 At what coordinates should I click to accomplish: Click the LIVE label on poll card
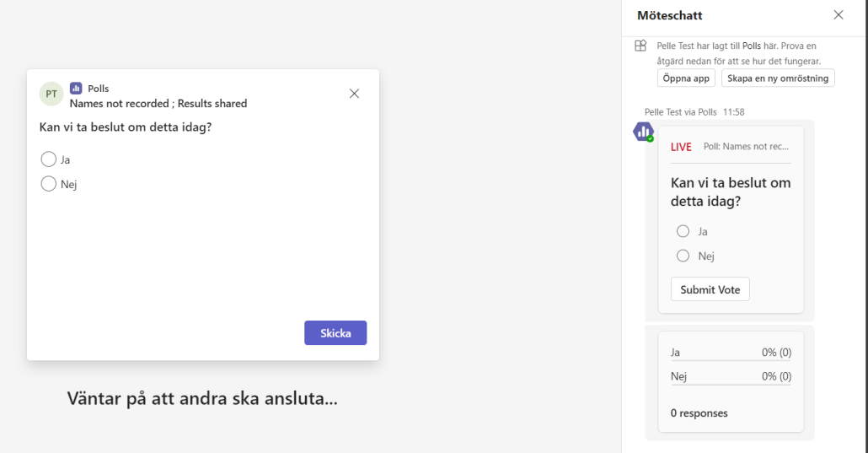681,147
